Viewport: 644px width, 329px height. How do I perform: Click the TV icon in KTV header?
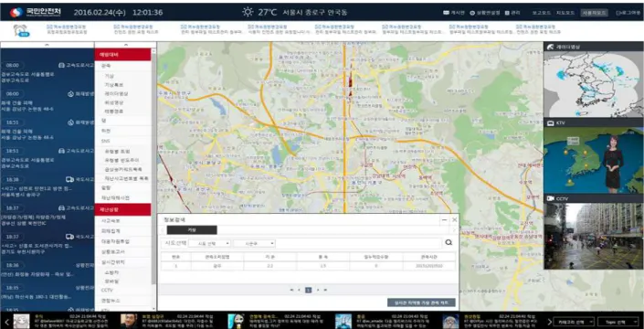550,122
